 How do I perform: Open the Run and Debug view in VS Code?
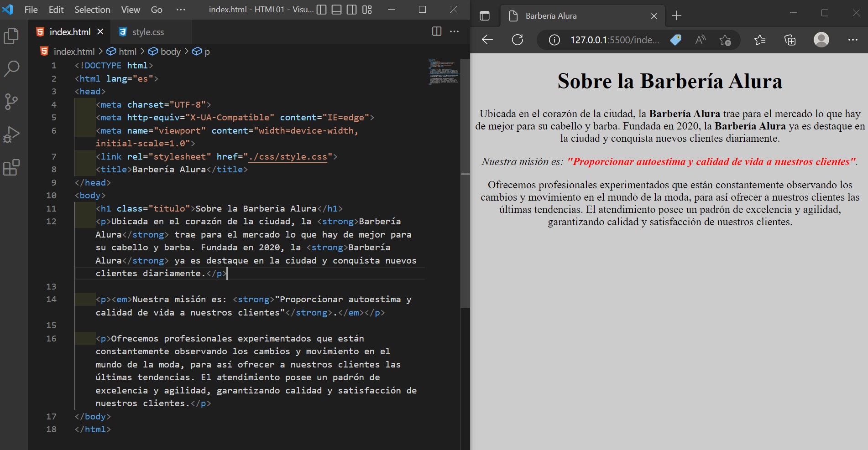11,134
